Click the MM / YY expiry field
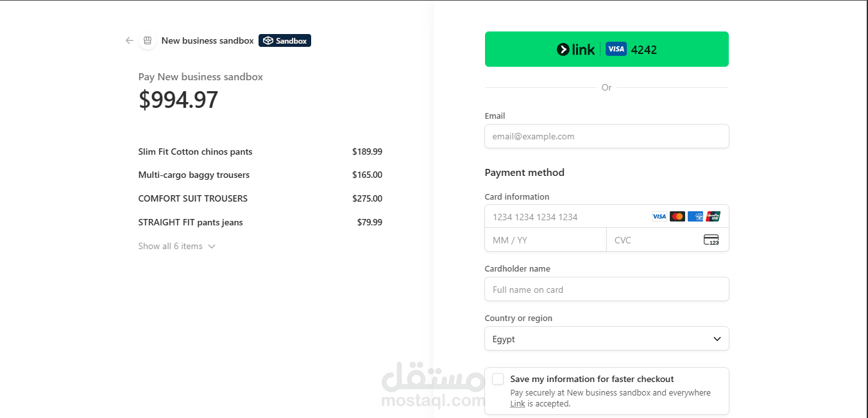 (x=545, y=240)
